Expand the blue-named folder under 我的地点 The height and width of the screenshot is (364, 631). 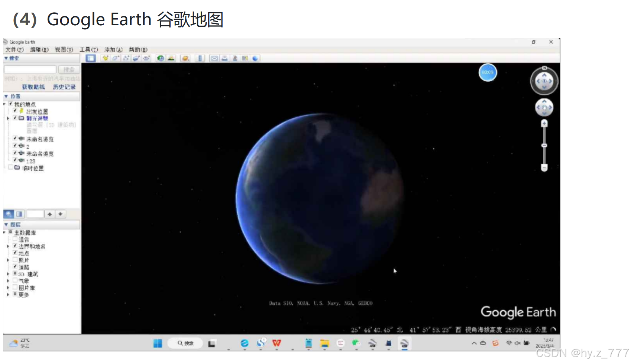8,118
